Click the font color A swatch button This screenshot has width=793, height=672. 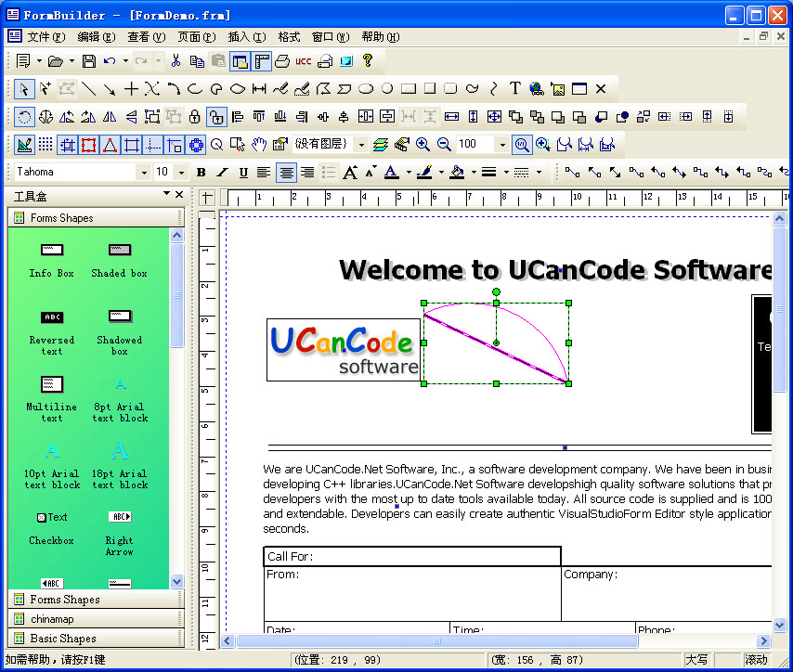coord(391,173)
